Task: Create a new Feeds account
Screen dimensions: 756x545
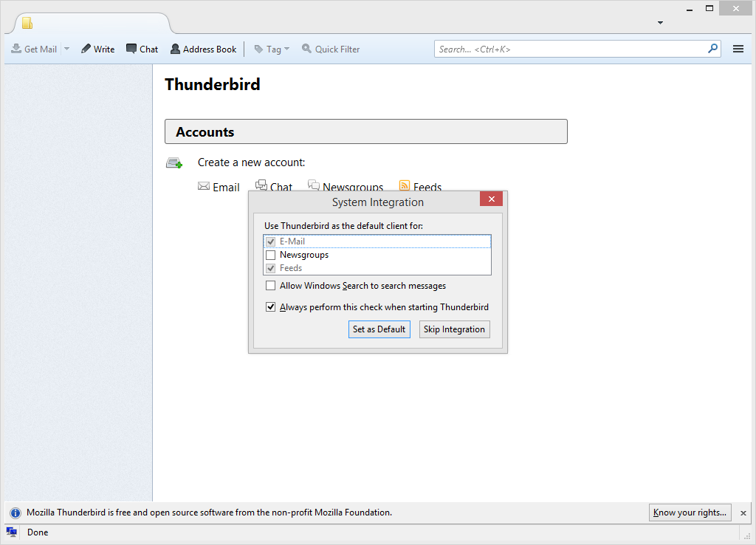Action: (x=420, y=185)
